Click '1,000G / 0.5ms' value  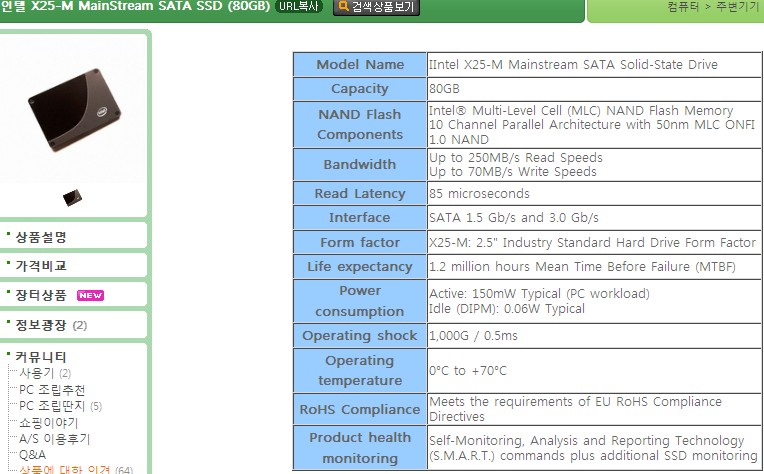pyautogui.click(x=474, y=336)
